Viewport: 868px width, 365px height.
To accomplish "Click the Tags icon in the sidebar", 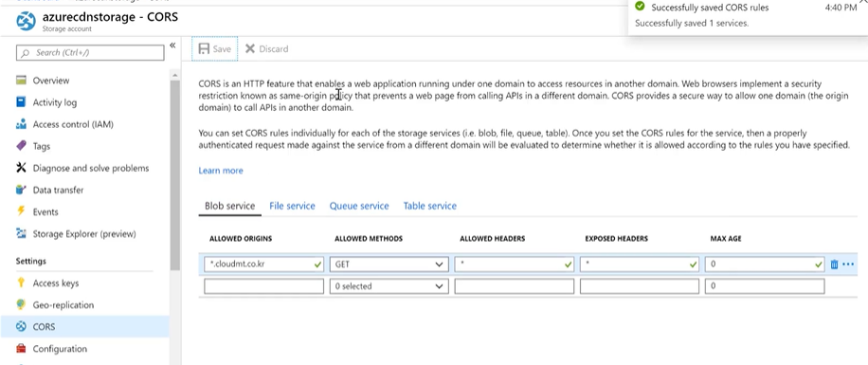I will 21,146.
